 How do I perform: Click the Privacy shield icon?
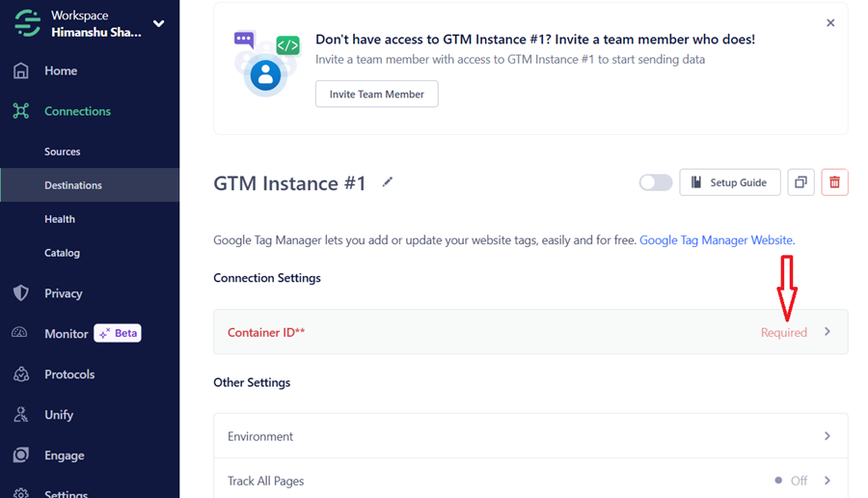click(21, 293)
